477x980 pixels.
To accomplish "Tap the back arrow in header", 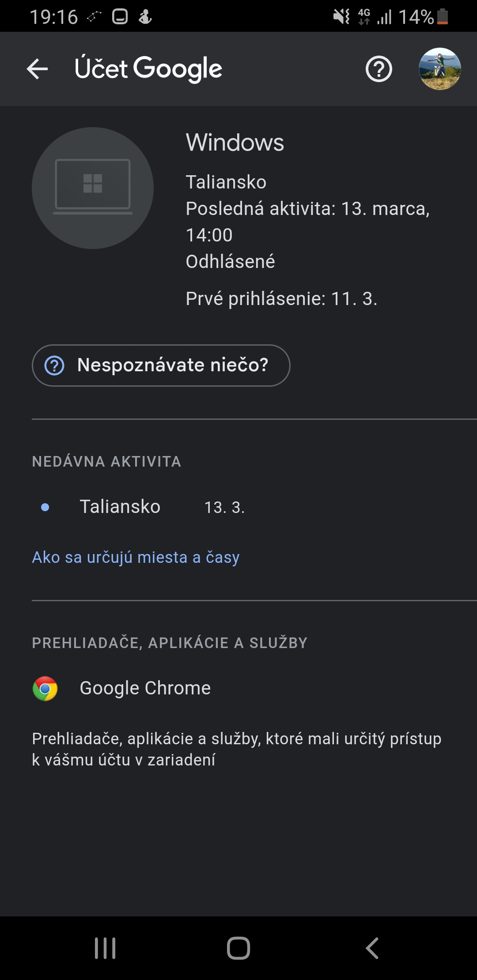I will tap(37, 69).
